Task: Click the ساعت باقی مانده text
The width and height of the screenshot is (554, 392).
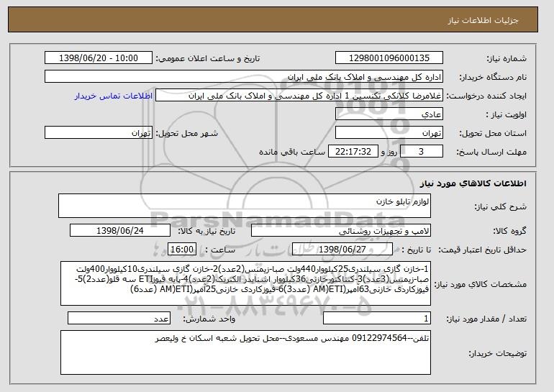Action: tap(292, 152)
